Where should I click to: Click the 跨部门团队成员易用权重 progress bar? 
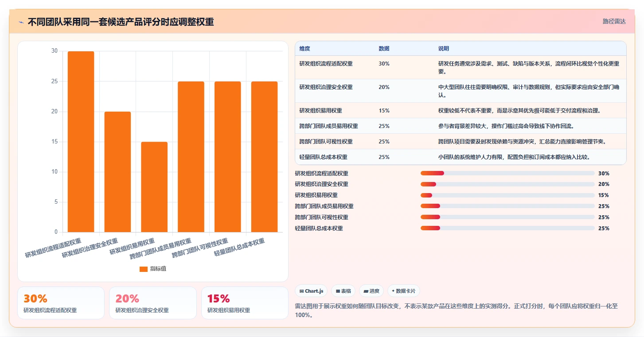tap(507, 206)
